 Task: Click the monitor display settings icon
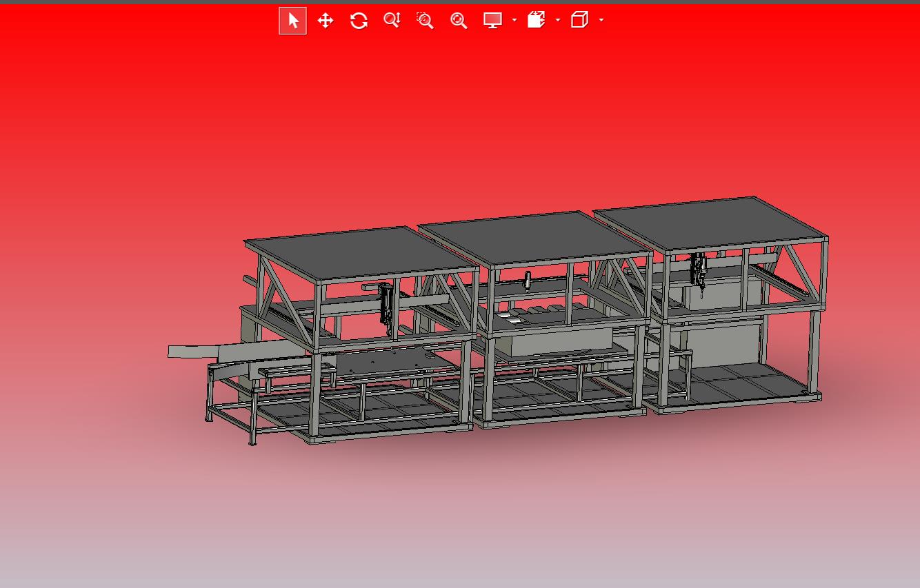pyautogui.click(x=492, y=21)
